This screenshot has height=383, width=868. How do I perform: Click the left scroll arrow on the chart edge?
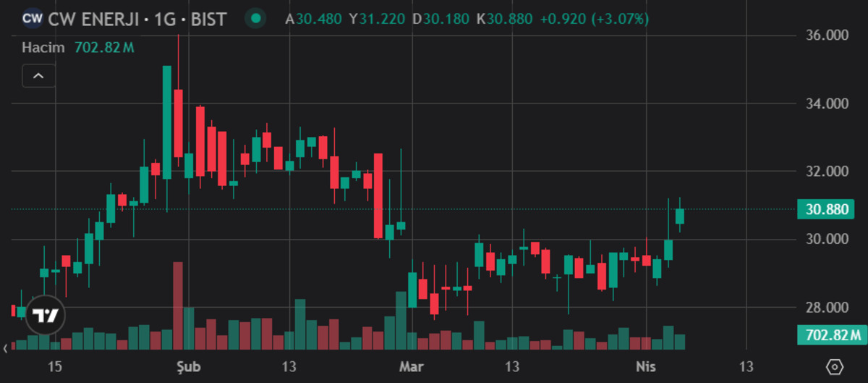pos(6,349)
